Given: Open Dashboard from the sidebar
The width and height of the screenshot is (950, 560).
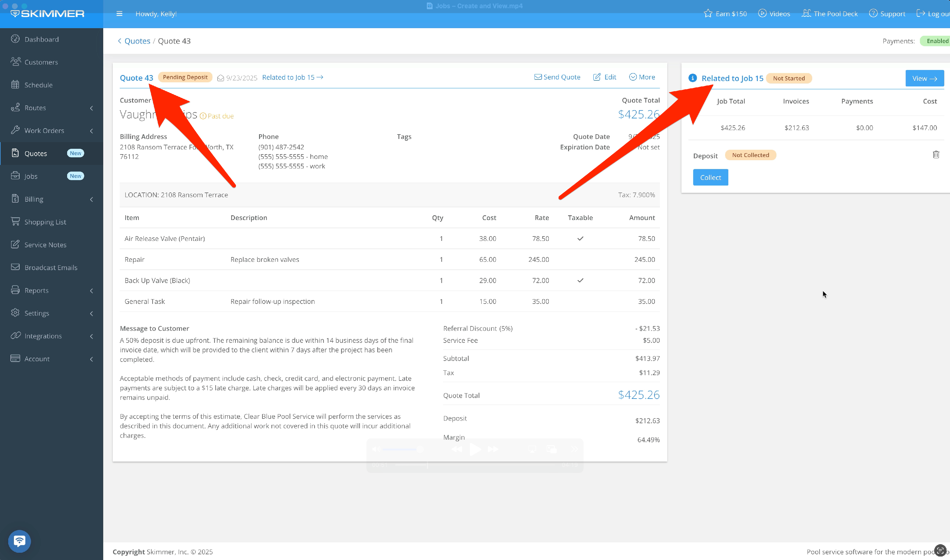Looking at the screenshot, I should [x=41, y=39].
